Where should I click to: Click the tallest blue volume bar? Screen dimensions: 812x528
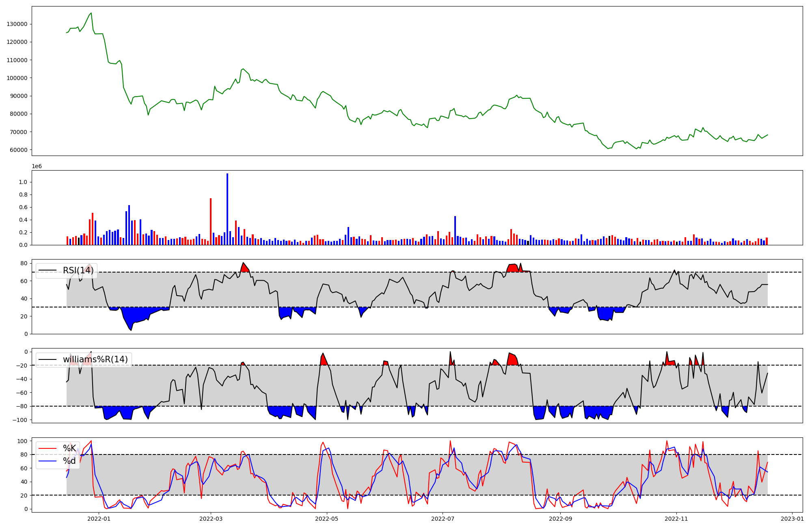point(227,209)
